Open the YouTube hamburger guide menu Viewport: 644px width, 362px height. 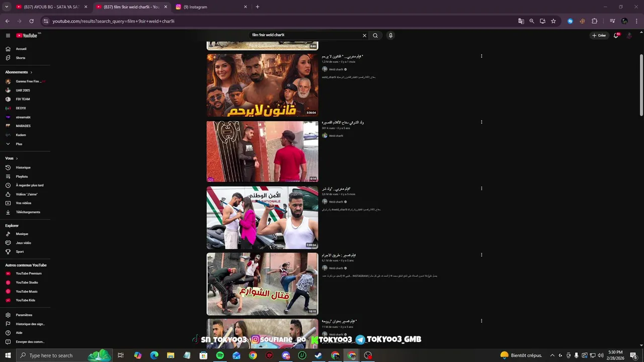pyautogui.click(x=8, y=35)
